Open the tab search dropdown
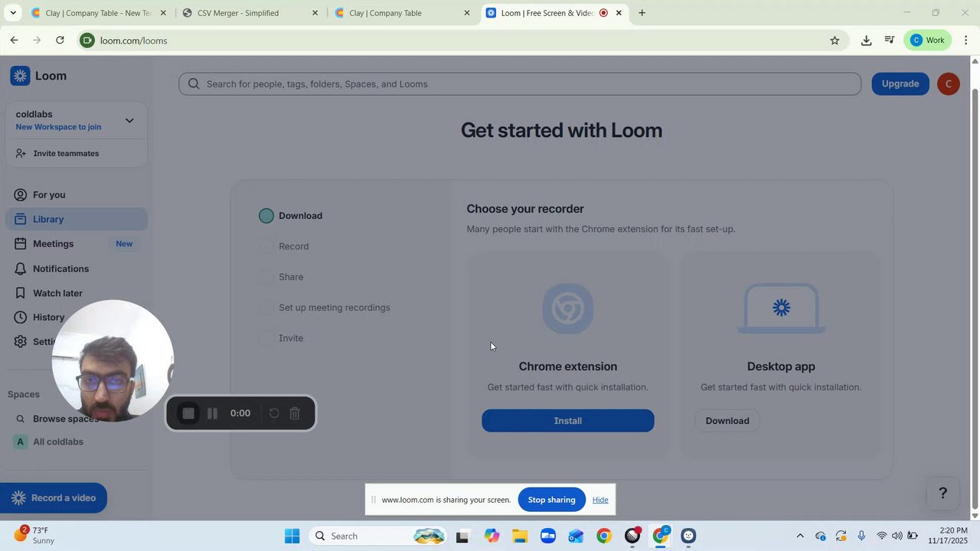Screen dimensions: 980x551 13,13
